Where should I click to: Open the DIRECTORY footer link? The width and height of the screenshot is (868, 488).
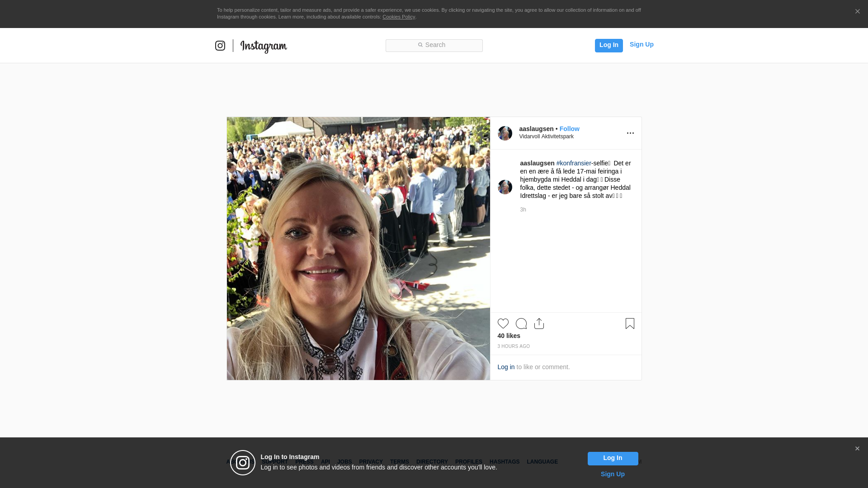point(432,462)
